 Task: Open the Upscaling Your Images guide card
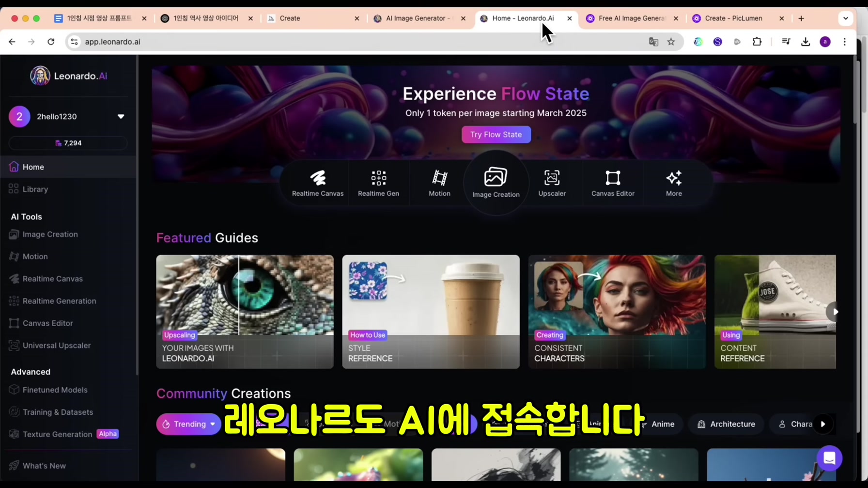(245, 312)
